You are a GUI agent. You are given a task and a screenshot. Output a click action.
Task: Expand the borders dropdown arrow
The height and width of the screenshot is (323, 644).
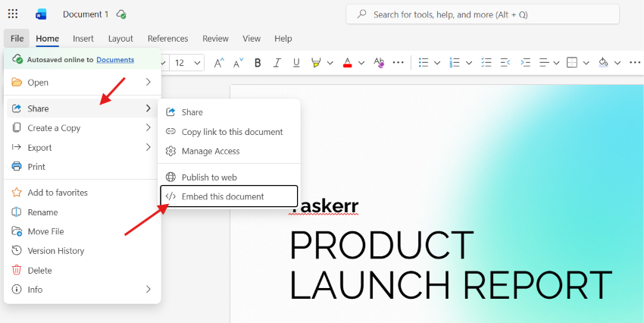point(586,63)
